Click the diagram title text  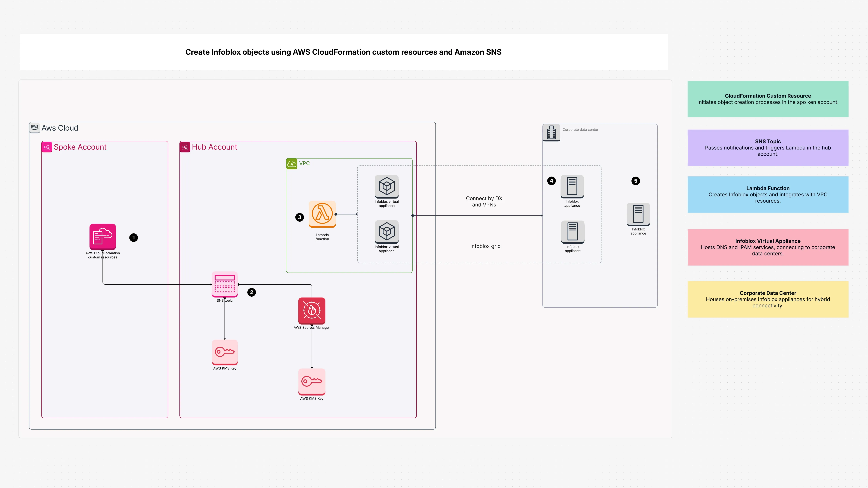pos(343,52)
